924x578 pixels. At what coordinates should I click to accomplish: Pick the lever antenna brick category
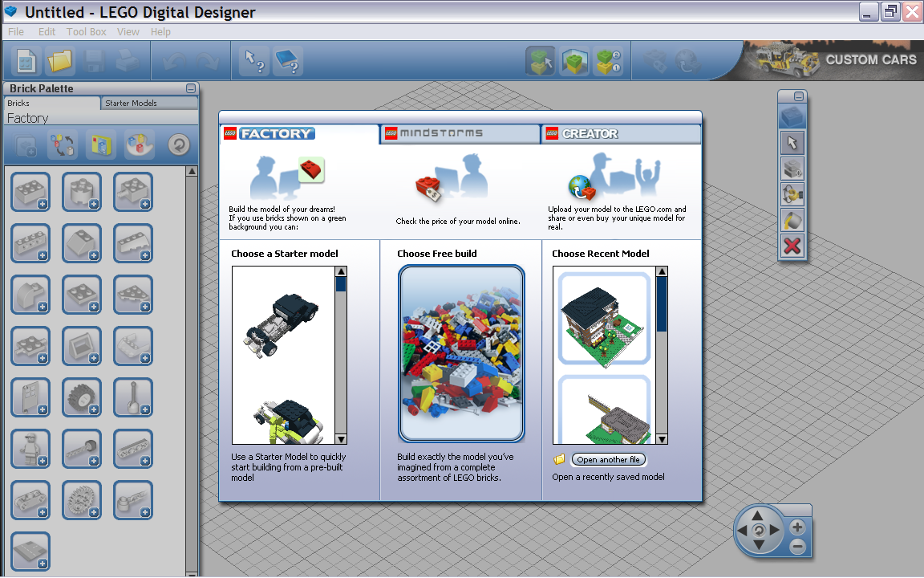133,397
